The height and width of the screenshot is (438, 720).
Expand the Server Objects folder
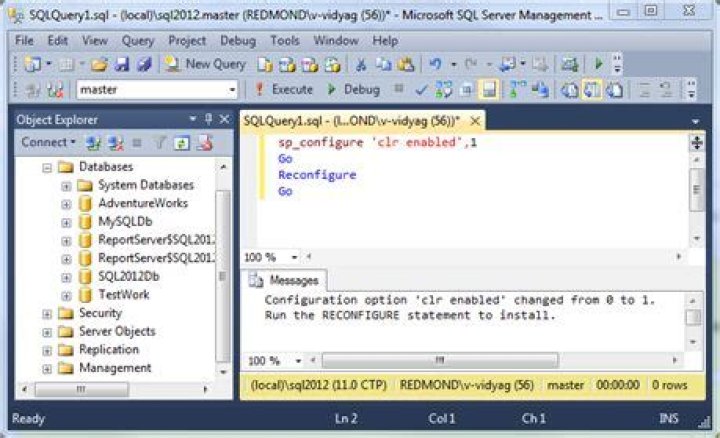pos(47,332)
